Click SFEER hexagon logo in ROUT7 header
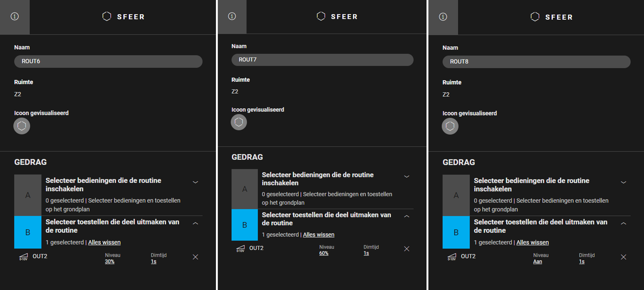 pyautogui.click(x=321, y=16)
